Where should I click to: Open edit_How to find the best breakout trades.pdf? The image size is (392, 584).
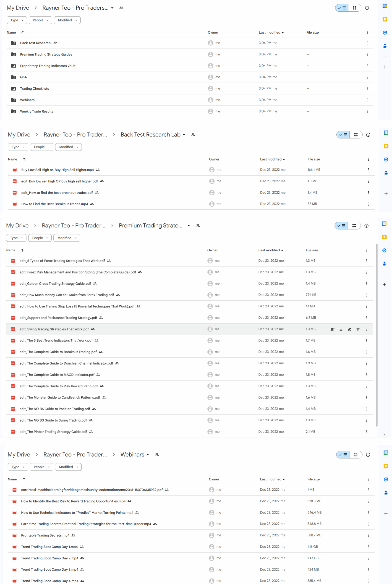point(57,193)
